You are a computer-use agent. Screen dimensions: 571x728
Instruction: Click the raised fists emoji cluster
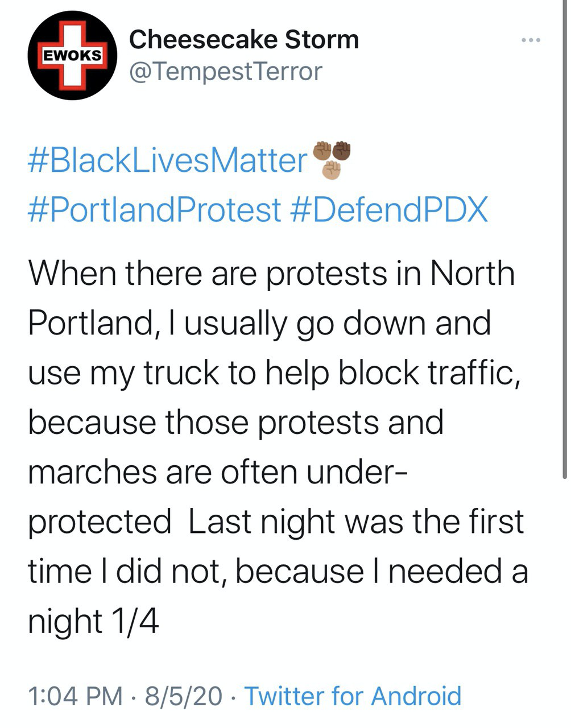333,159
